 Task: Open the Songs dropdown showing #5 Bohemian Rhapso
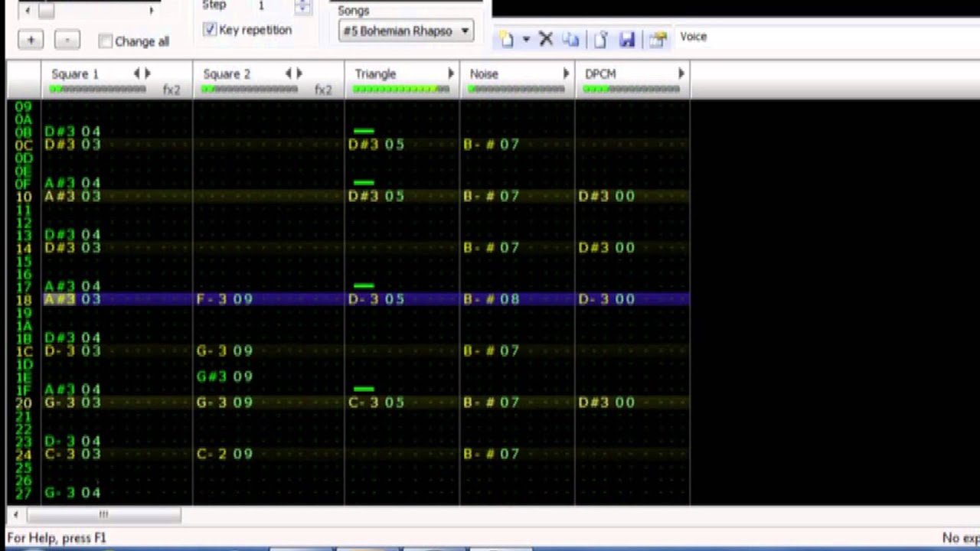[406, 31]
